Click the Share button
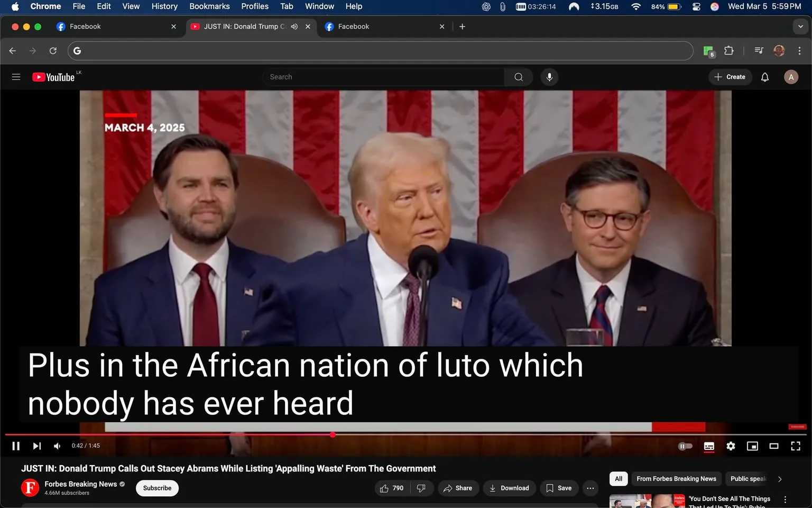 (458, 488)
